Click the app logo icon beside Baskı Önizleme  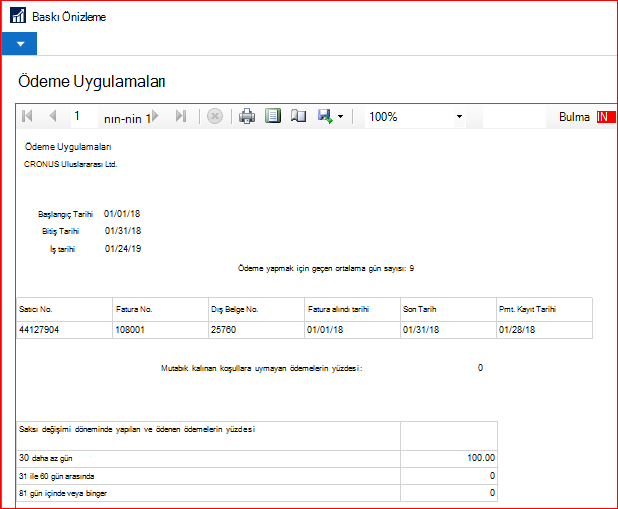tap(18, 16)
